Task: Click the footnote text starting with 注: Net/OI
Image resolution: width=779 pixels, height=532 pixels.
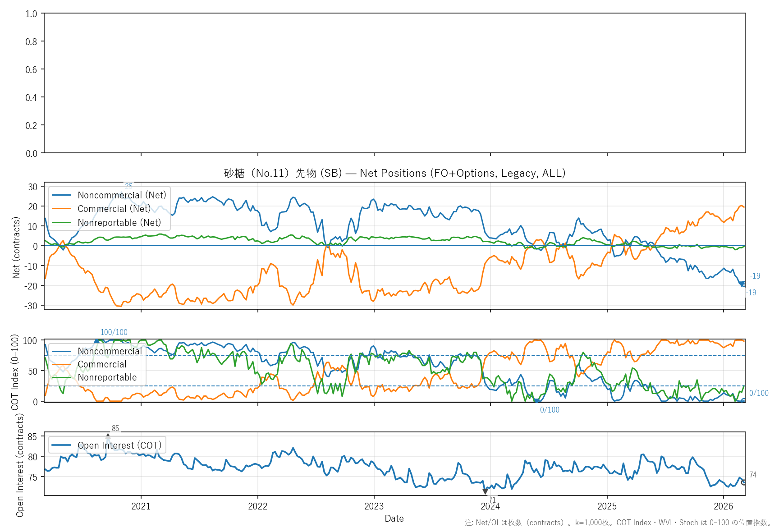Action: (x=619, y=523)
